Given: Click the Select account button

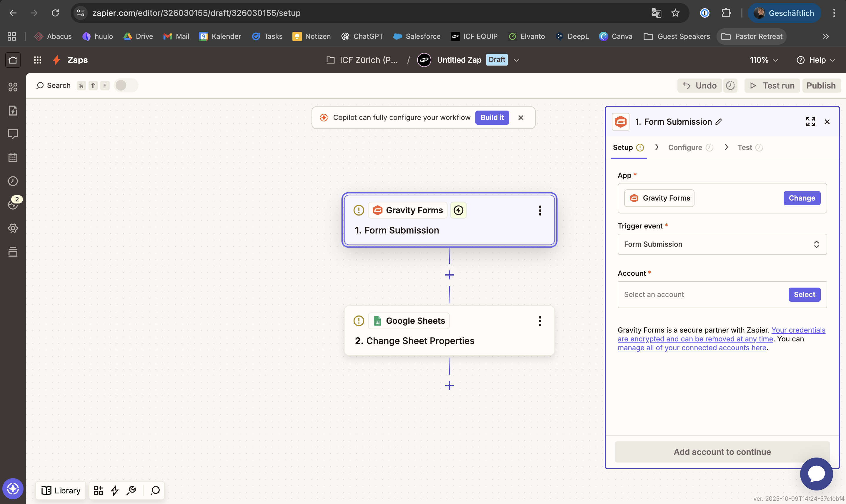Looking at the screenshot, I should click(804, 294).
